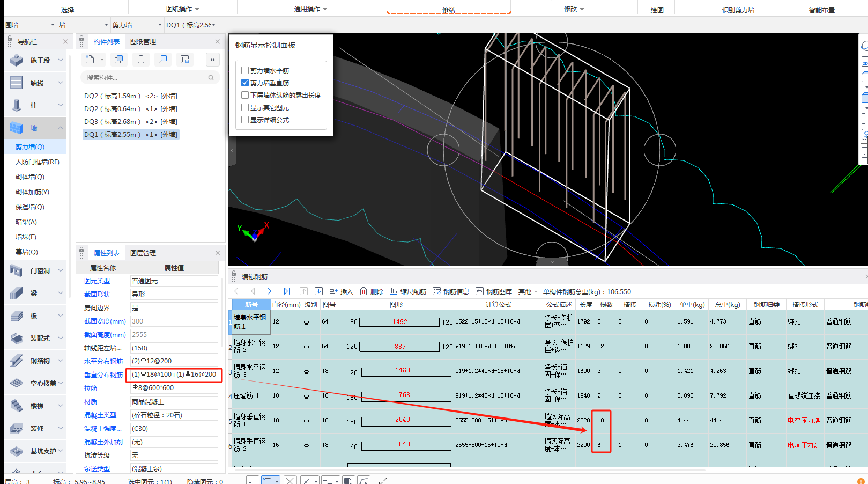The width and height of the screenshot is (868, 484).
Task: Move rebar row up
Action: pyautogui.click(x=303, y=291)
